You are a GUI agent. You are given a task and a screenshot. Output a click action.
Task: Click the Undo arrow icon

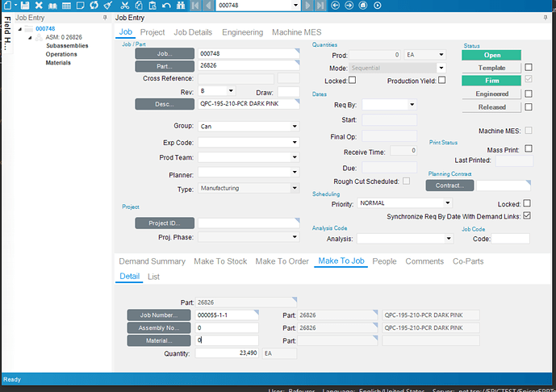[x=166, y=6]
